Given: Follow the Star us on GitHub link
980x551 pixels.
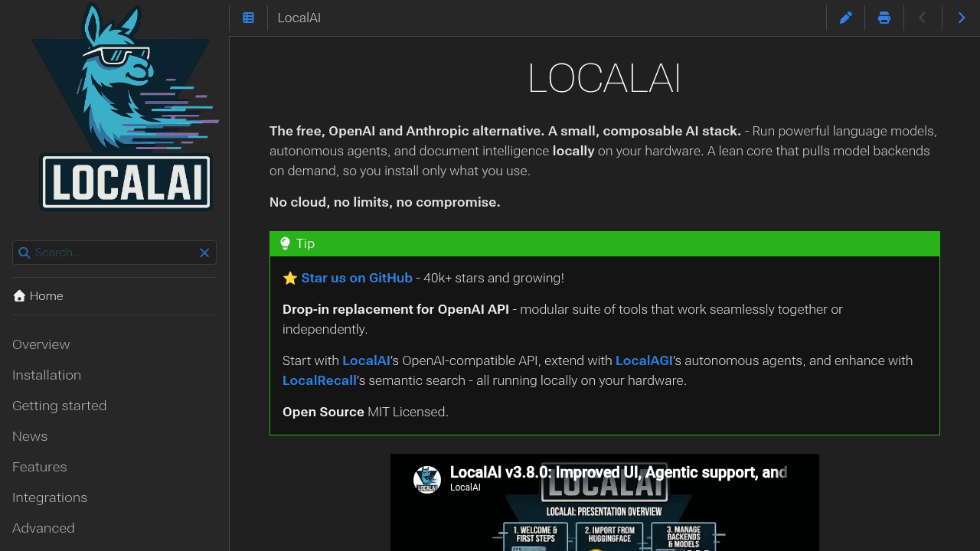Looking at the screenshot, I should pos(357,278).
